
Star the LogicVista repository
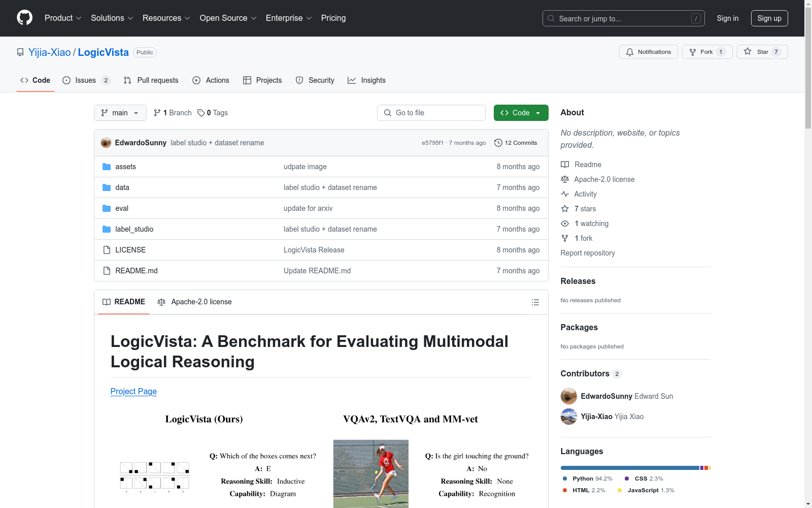762,52
